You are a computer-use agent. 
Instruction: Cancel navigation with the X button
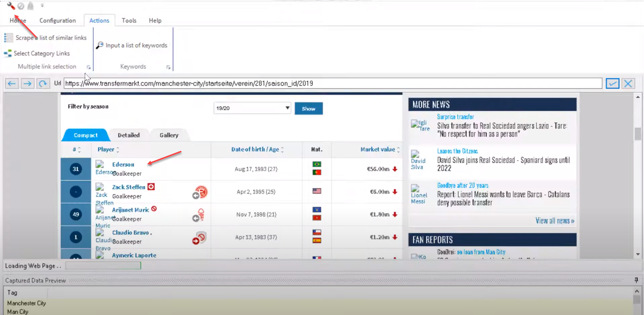click(x=628, y=83)
